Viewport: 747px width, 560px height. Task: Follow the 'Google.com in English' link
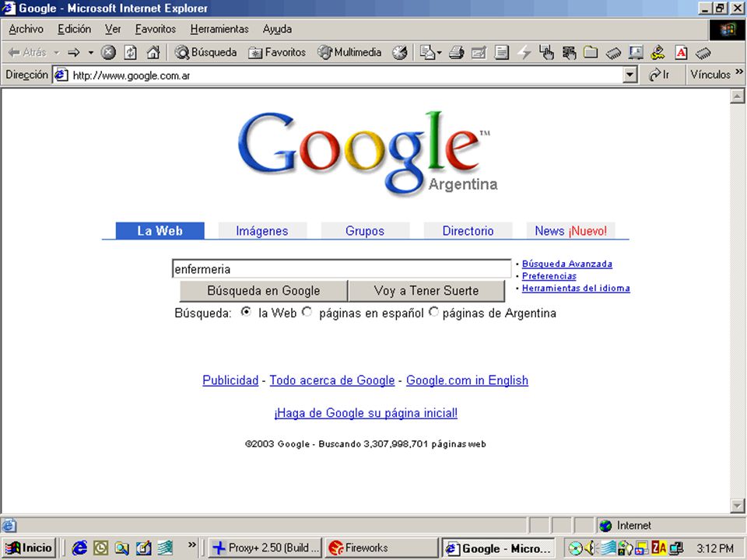467,380
